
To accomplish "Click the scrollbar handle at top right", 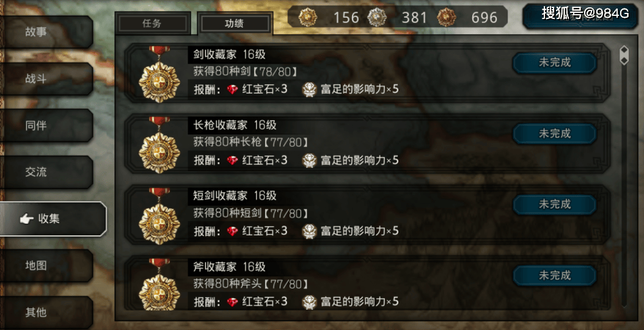I will tap(624, 56).
